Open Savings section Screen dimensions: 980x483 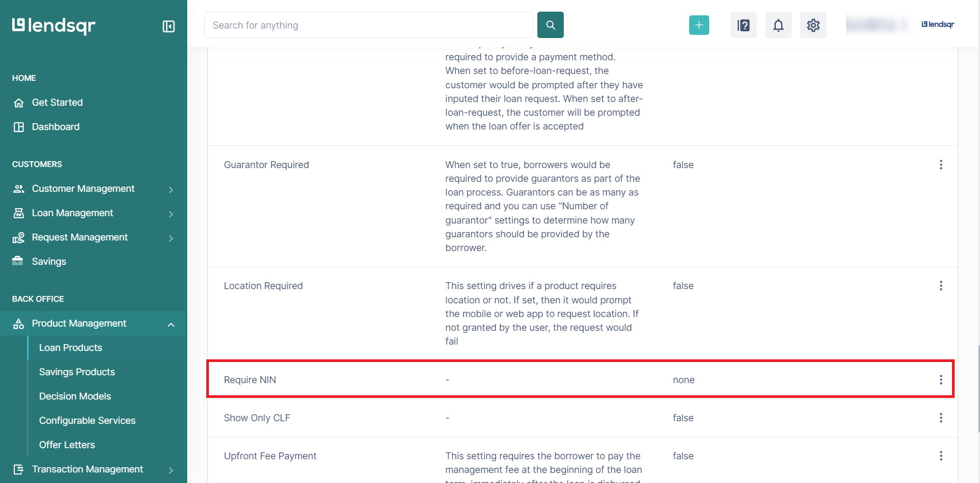[x=49, y=262]
